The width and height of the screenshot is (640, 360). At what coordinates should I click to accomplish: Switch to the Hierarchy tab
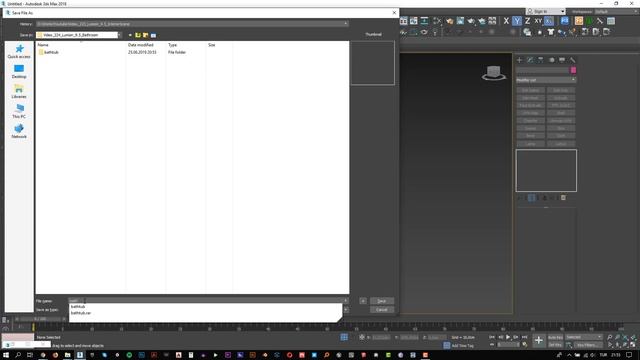coord(541,60)
